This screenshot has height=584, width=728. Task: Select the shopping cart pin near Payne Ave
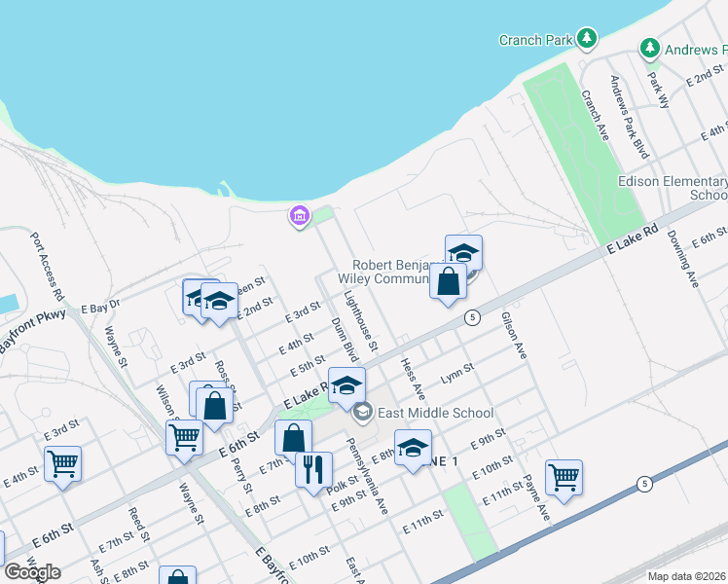point(564,478)
